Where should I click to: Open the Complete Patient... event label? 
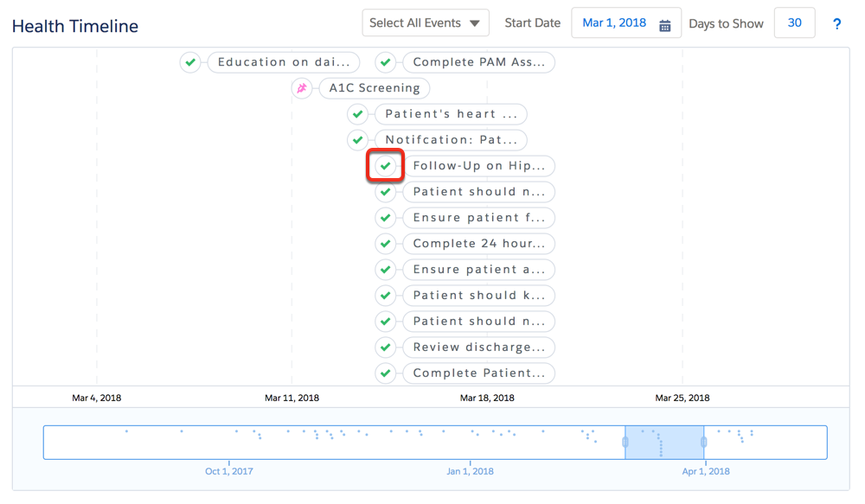[x=479, y=373]
